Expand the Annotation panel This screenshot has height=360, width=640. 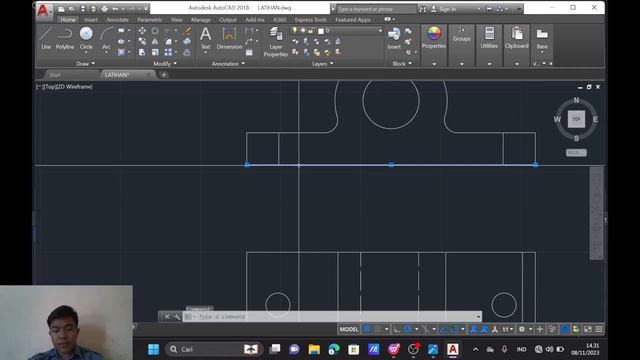(228, 64)
